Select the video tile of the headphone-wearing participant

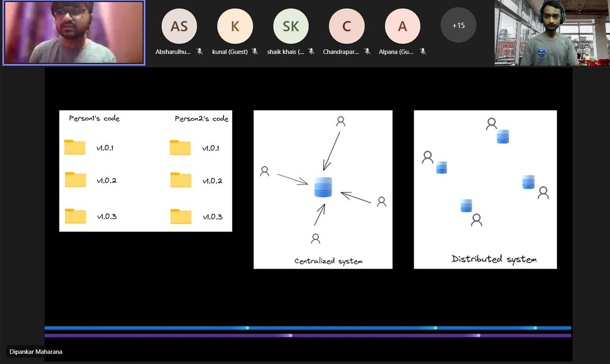[x=552, y=32]
